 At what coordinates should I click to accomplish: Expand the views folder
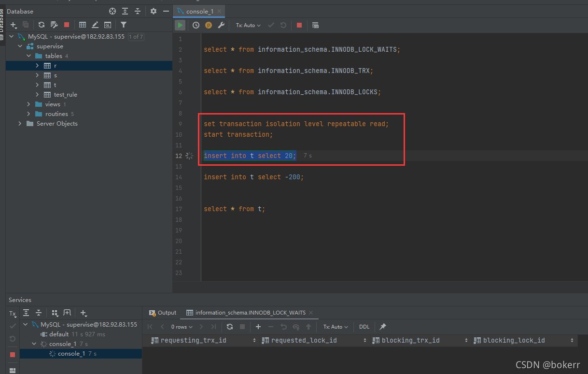click(29, 104)
